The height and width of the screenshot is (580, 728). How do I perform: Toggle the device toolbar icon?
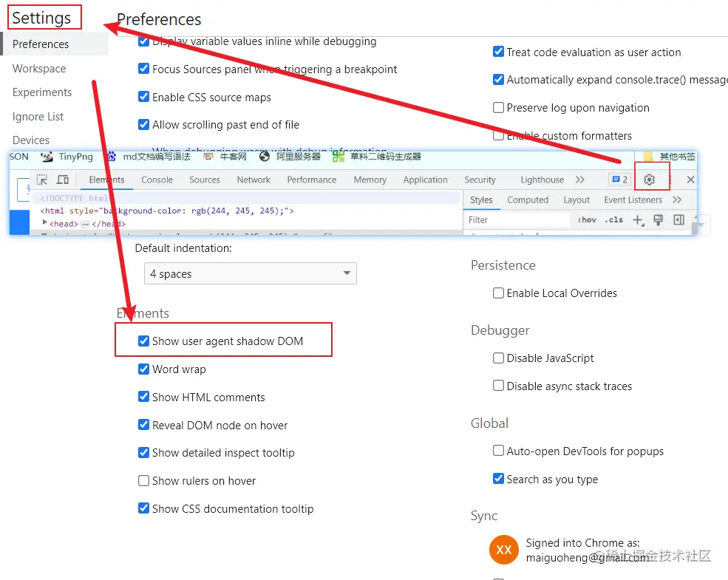pos(63,180)
